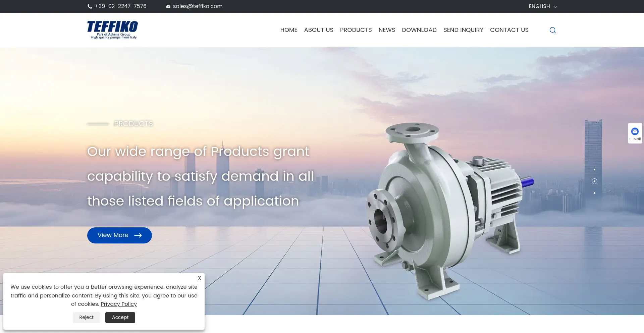Open the ABOUT US menu item
Viewport: 644px width, 333px height.
pyautogui.click(x=318, y=30)
